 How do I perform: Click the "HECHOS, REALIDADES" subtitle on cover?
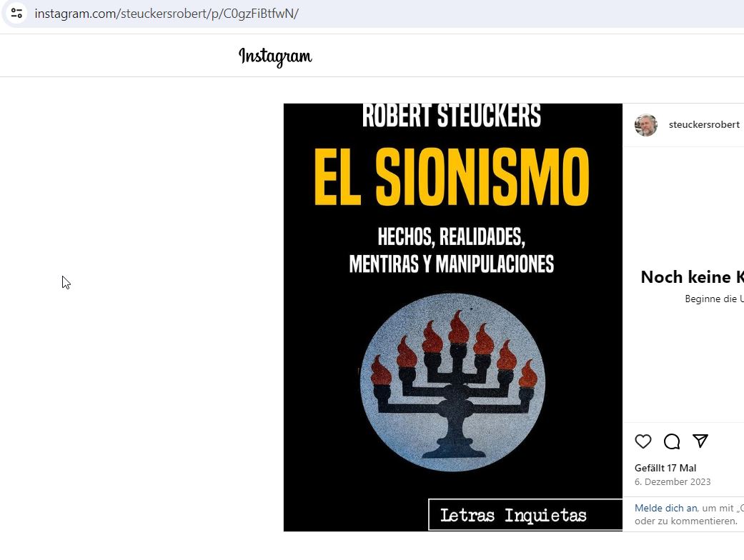pos(451,236)
